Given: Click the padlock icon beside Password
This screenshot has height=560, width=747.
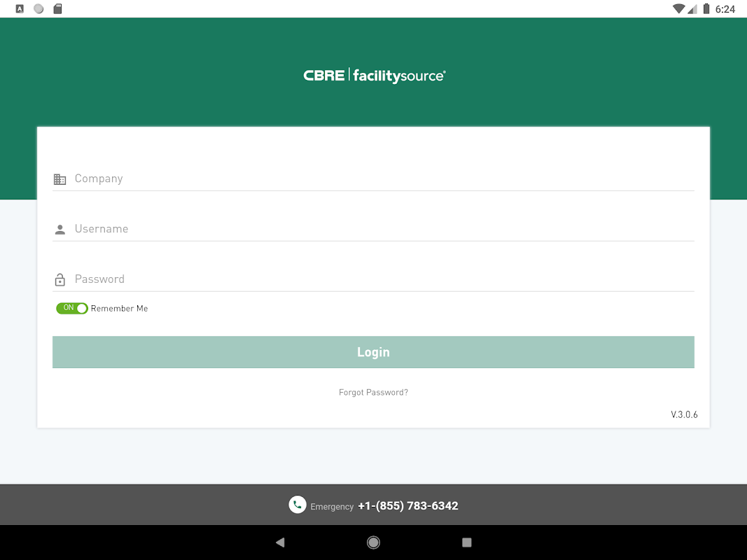Looking at the screenshot, I should (x=60, y=279).
